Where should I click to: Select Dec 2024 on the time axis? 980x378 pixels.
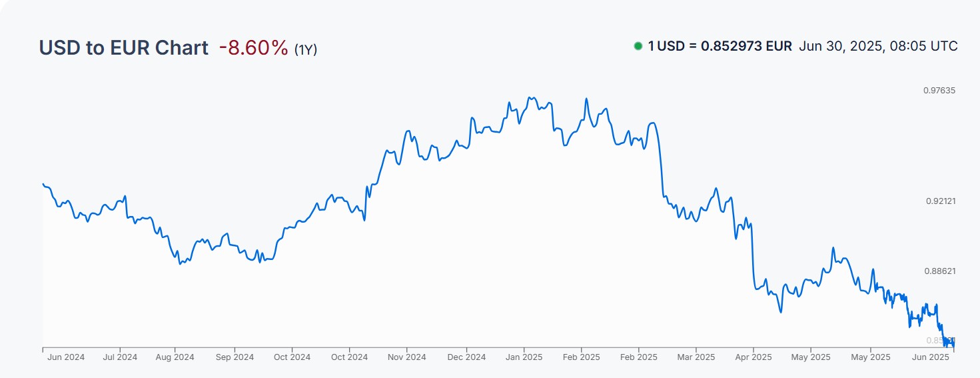pos(466,357)
